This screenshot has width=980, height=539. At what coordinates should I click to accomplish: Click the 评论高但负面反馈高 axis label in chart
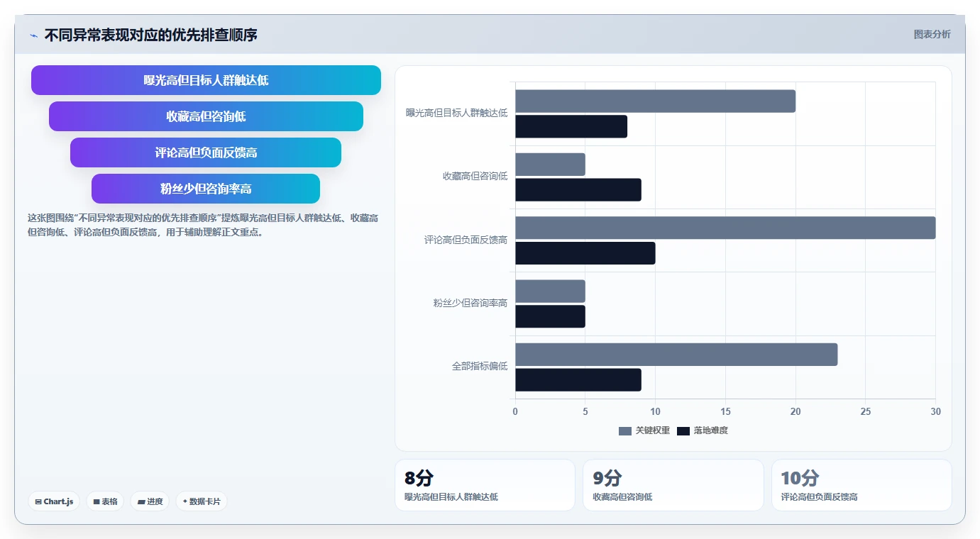click(466, 240)
